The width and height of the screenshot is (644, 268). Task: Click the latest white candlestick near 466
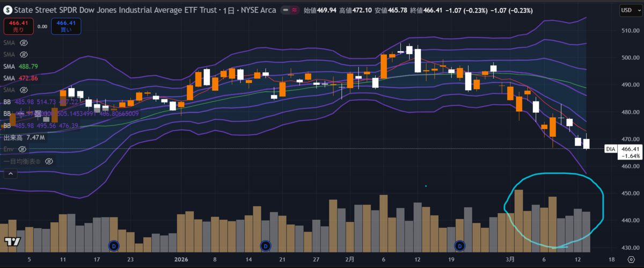587,143
